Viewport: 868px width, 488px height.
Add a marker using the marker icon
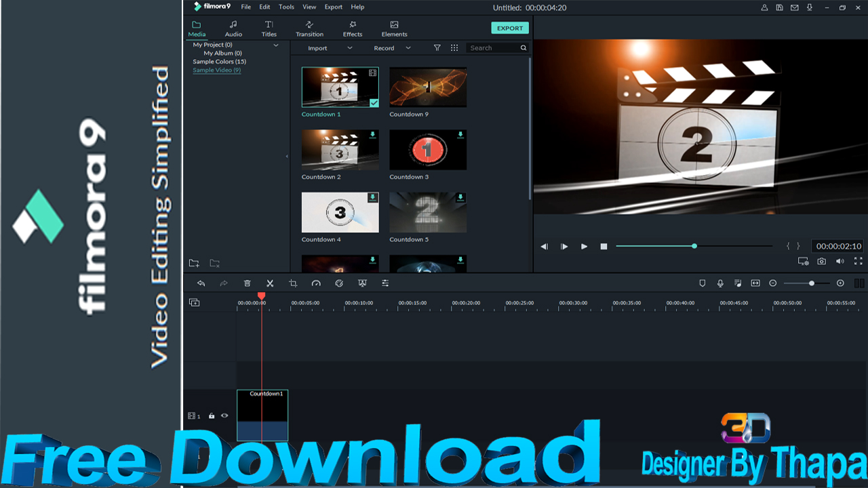point(703,283)
